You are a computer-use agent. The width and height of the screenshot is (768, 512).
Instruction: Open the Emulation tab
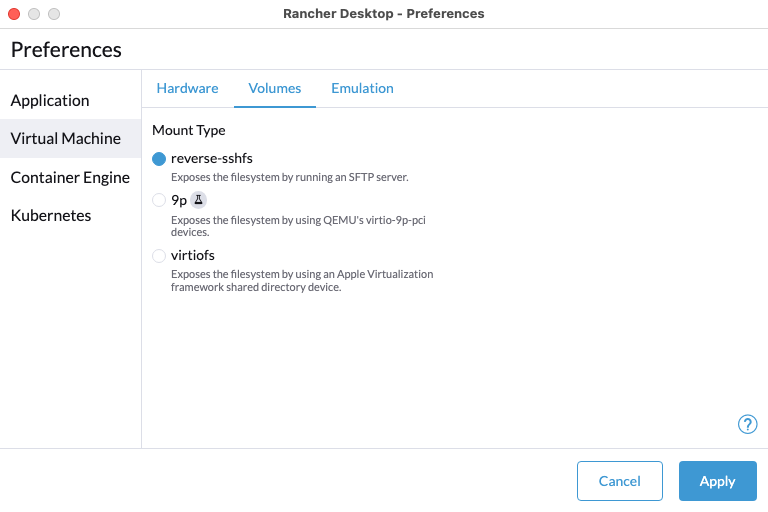[x=362, y=88]
